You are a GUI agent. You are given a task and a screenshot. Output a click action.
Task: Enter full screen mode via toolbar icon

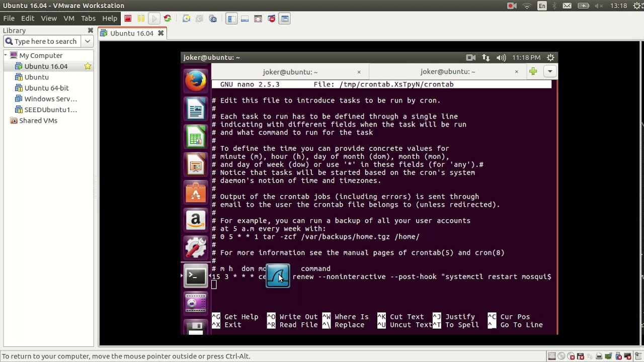[x=258, y=19]
